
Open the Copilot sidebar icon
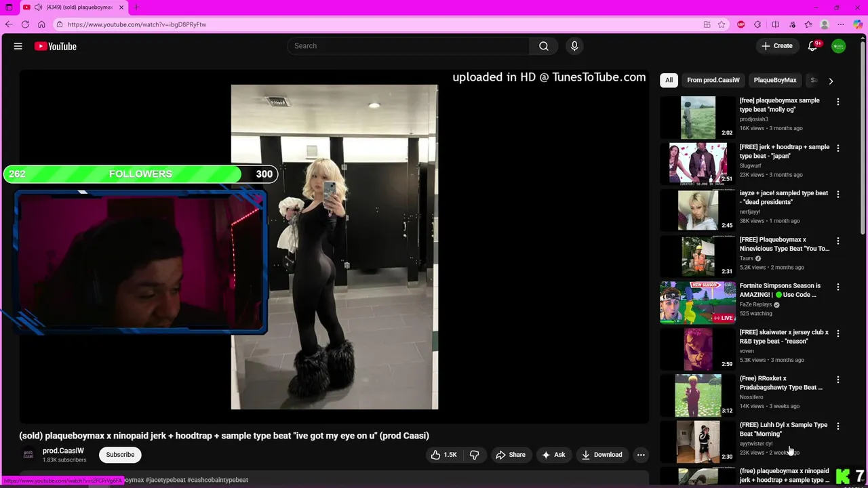[x=859, y=24]
